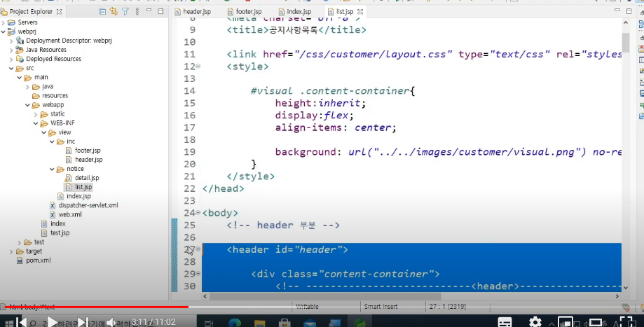Screen dimensions: 644x327
Task: Switch video to miniplayer
Action: pyautogui.click(x=566, y=322)
